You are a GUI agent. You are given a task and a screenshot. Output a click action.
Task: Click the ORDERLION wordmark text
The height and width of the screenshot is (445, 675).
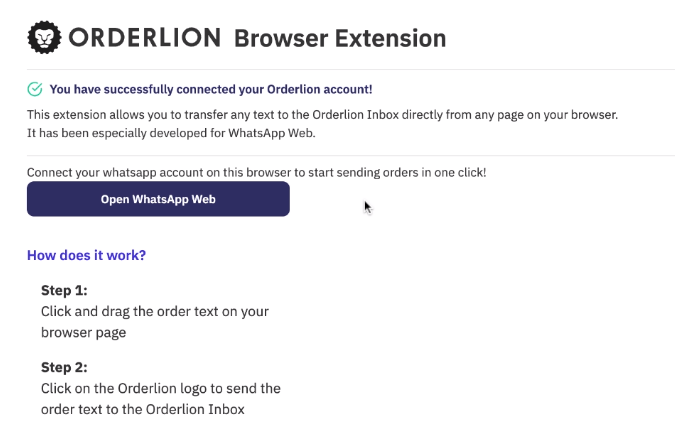click(144, 38)
